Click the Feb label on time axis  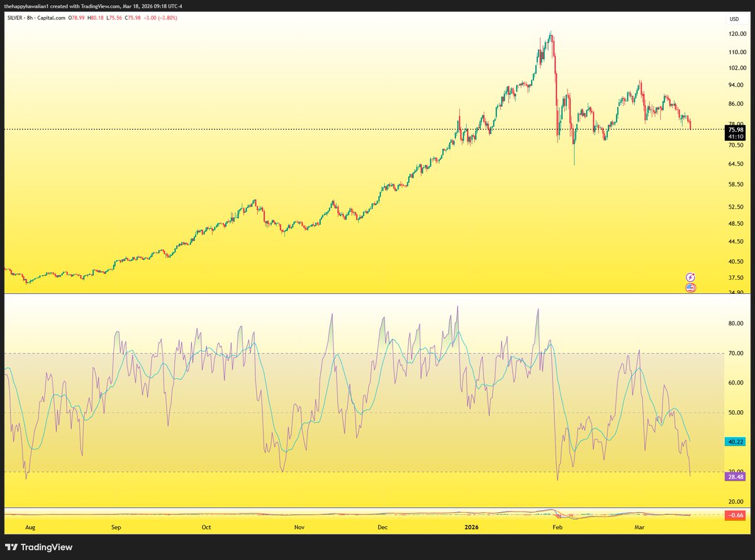pyautogui.click(x=556, y=526)
